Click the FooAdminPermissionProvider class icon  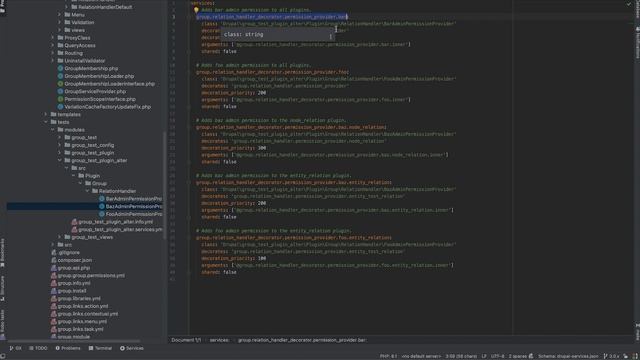102,214
